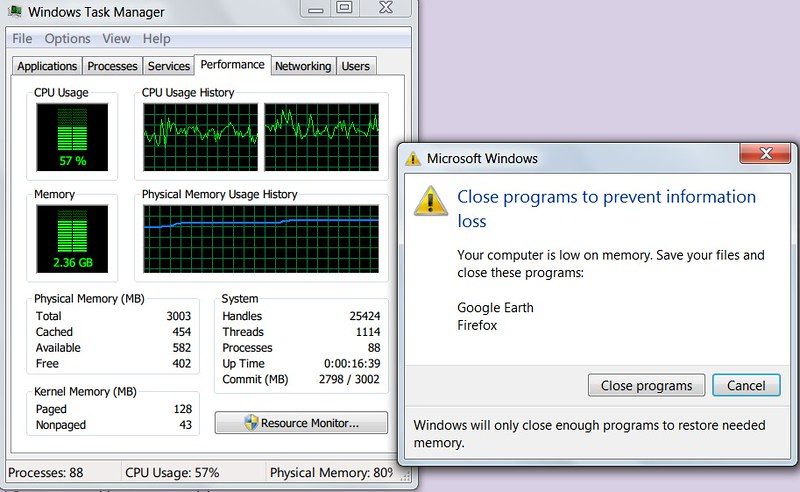
Task: Click the Processes count 88 in System group
Action: click(374, 348)
